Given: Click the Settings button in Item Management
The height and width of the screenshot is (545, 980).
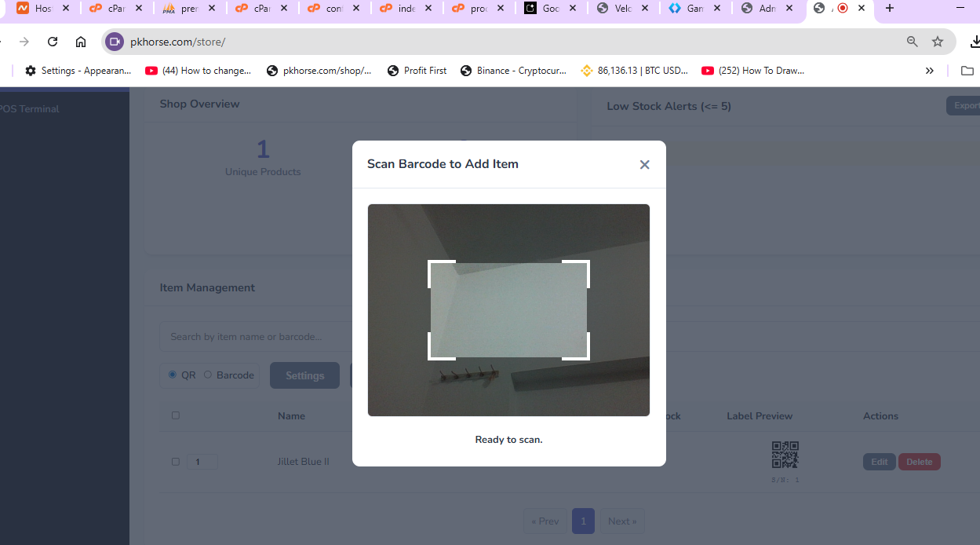Looking at the screenshot, I should pyautogui.click(x=304, y=375).
